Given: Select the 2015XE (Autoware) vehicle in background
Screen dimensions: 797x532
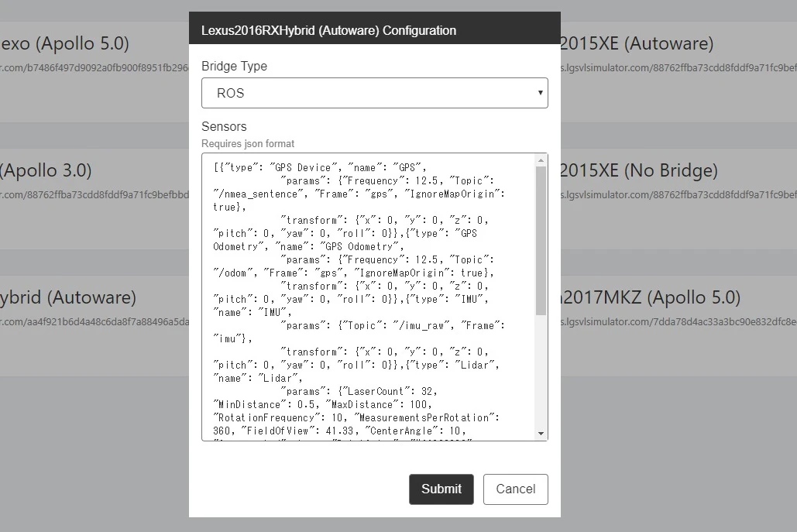Looking at the screenshot, I should pyautogui.click(x=637, y=43).
